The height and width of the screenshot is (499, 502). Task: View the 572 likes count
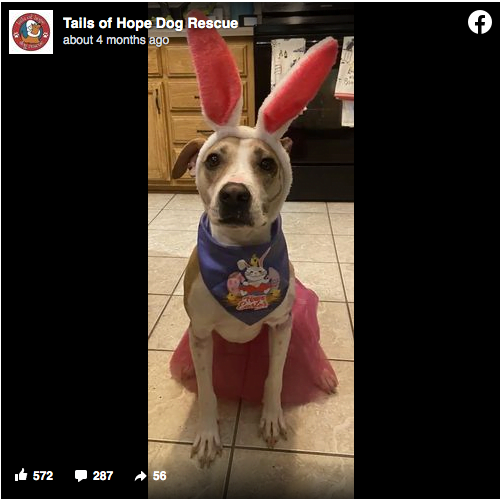click(43, 476)
